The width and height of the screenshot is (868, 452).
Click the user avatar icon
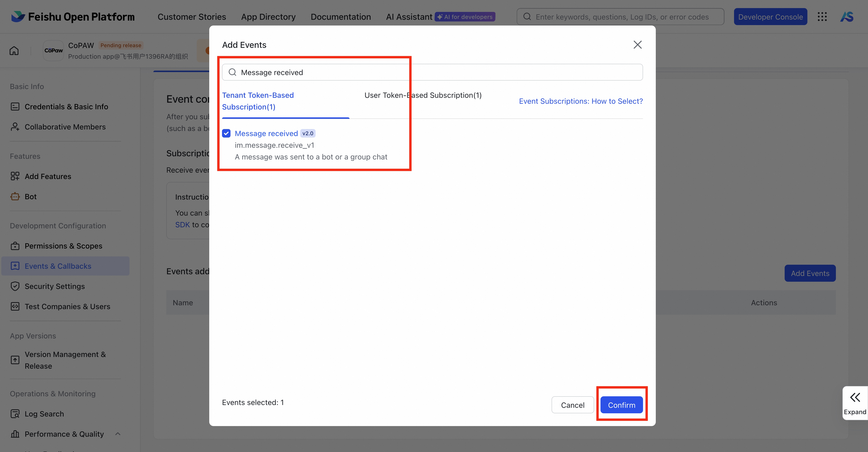click(x=847, y=17)
